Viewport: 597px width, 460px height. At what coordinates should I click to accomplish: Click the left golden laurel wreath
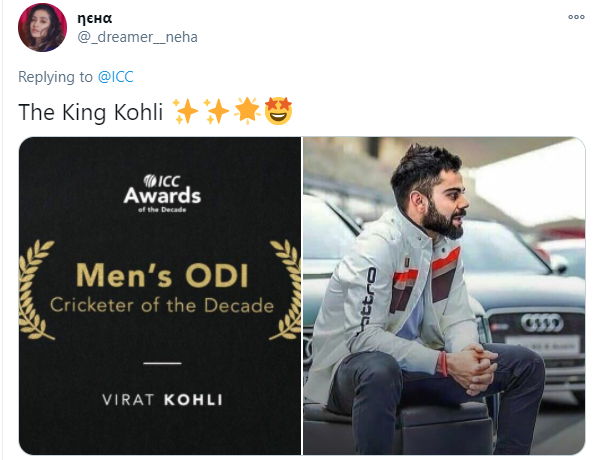(x=36, y=290)
